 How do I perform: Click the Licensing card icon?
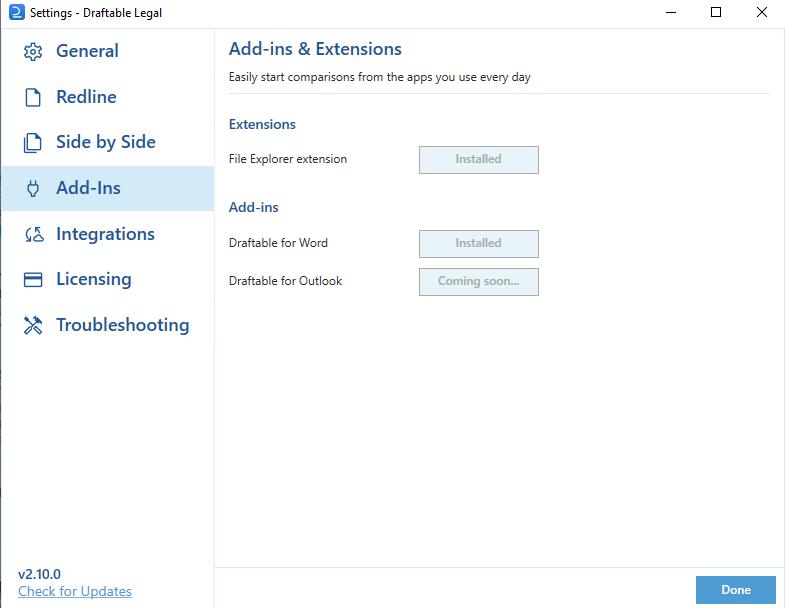point(33,279)
